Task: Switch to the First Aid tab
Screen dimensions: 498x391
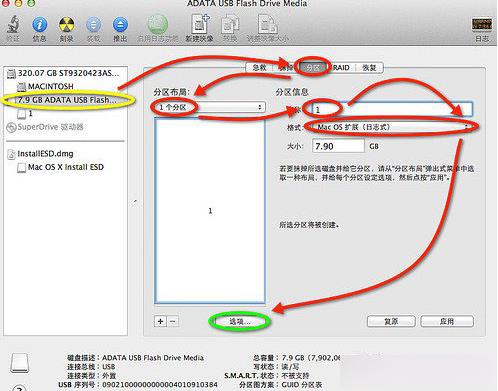Action: (260, 68)
